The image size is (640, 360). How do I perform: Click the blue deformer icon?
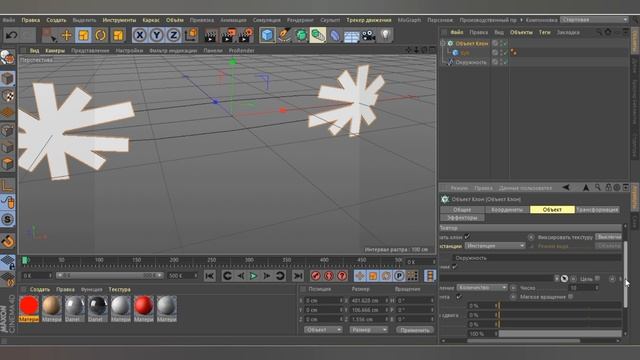(x=335, y=36)
